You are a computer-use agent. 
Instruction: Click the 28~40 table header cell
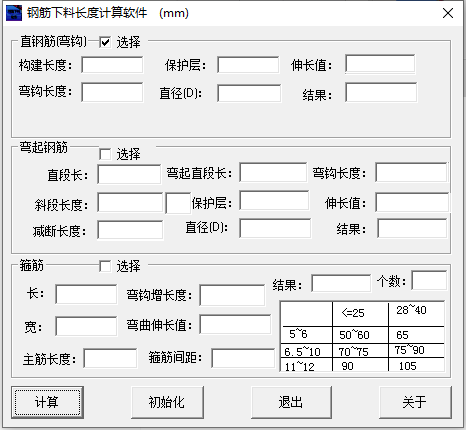pos(411,310)
